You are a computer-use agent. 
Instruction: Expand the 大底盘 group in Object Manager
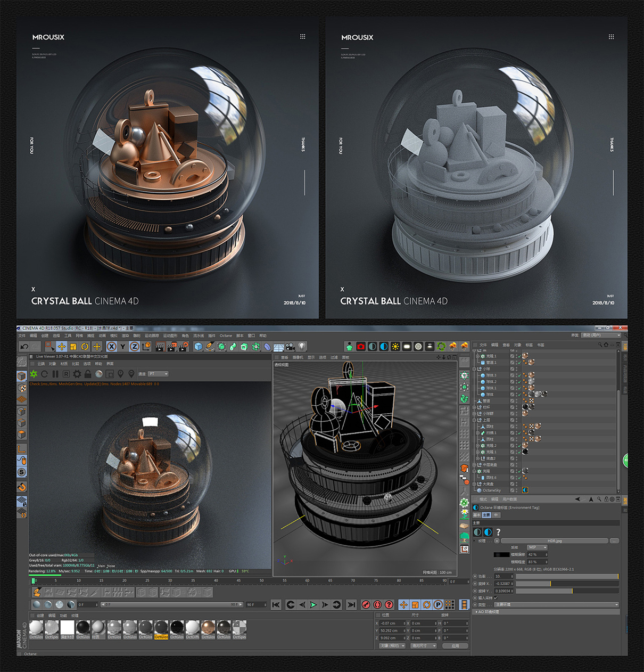(474, 484)
